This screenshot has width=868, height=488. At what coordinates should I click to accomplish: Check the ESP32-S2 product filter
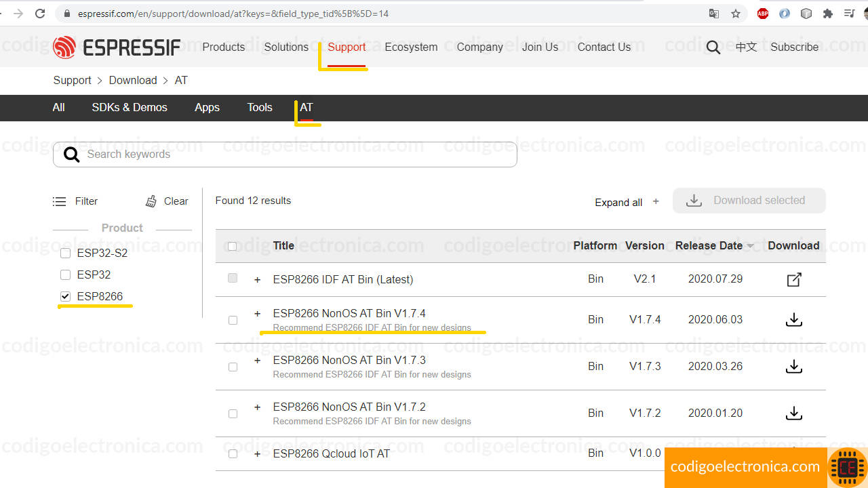coord(65,253)
